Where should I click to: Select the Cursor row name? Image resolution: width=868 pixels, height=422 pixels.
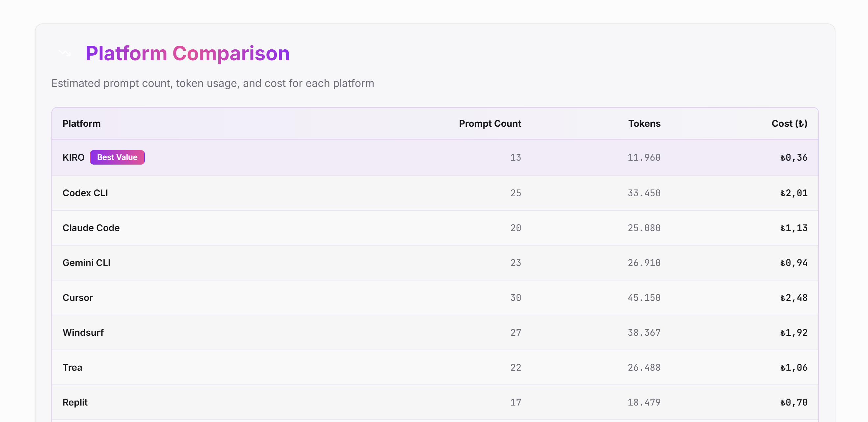[x=77, y=298]
